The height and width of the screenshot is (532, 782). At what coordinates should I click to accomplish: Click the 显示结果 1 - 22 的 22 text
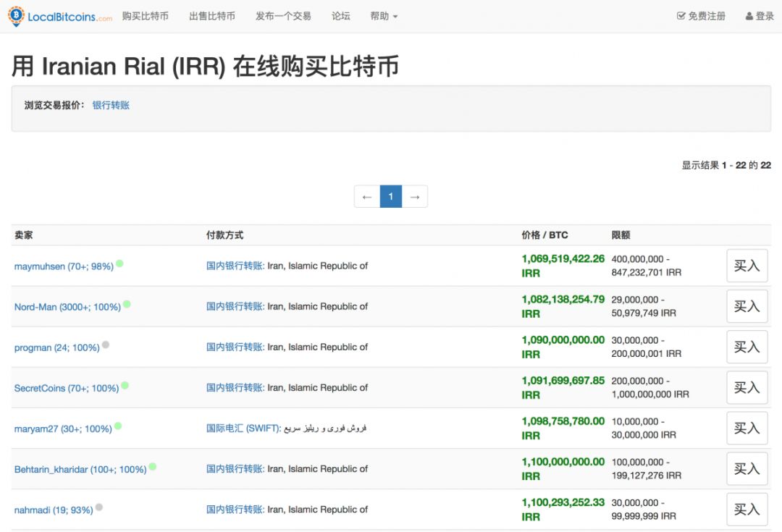coord(727,165)
